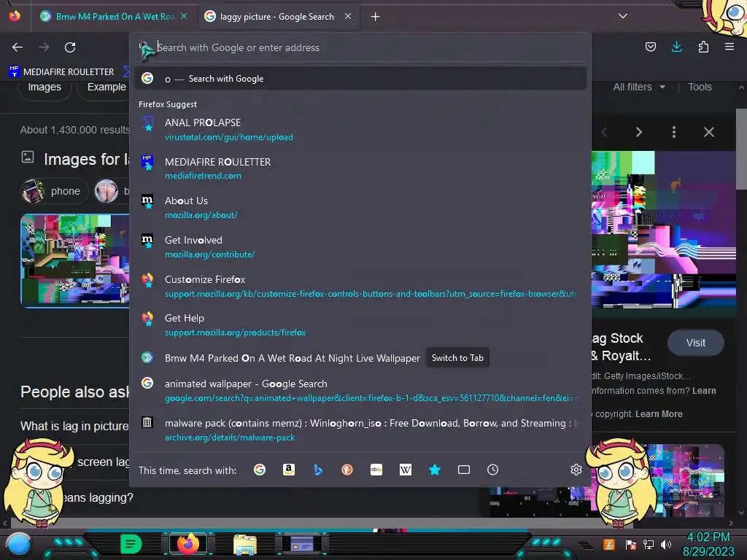The width and height of the screenshot is (747, 560).
Task: Switch to the Bmw M4 Parked tab
Action: [115, 17]
